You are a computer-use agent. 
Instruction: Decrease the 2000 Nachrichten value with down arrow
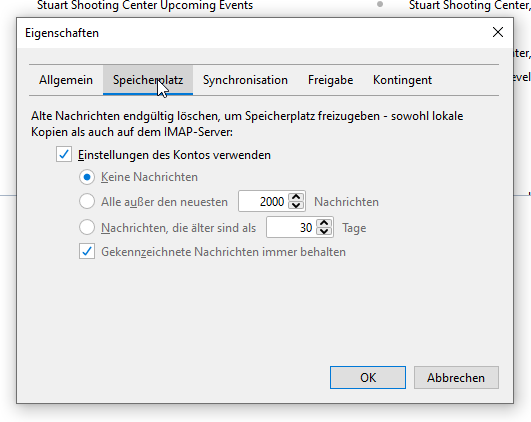[296, 206]
